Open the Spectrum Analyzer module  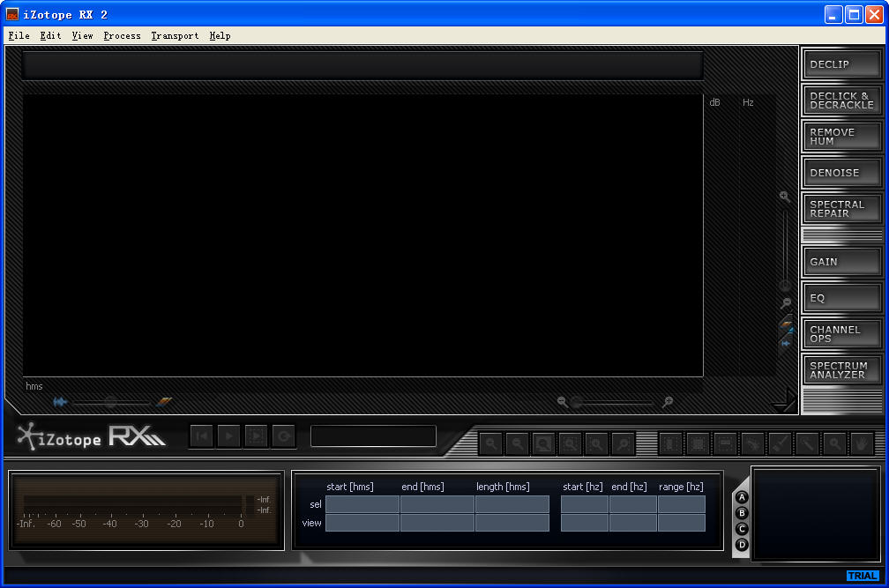coord(842,370)
